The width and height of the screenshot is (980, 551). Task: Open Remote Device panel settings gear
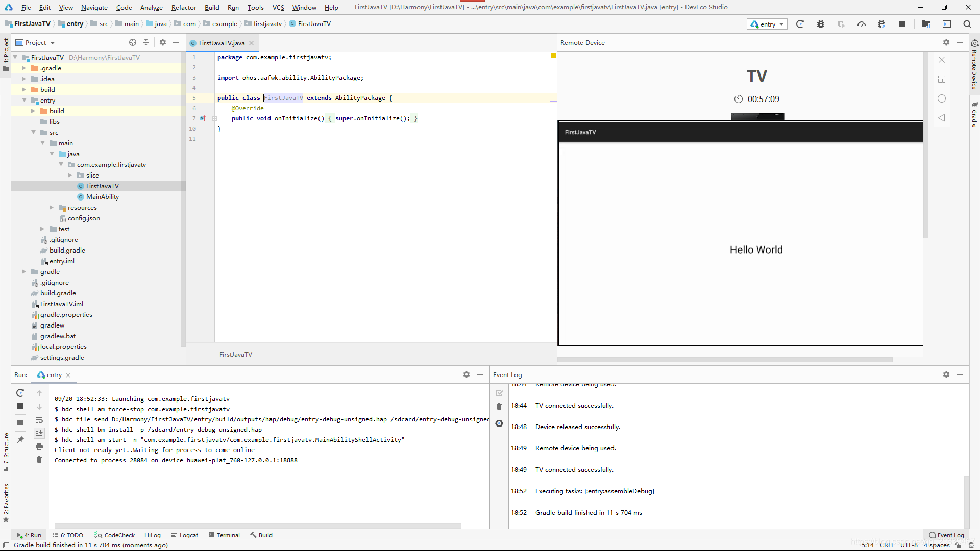click(x=946, y=42)
